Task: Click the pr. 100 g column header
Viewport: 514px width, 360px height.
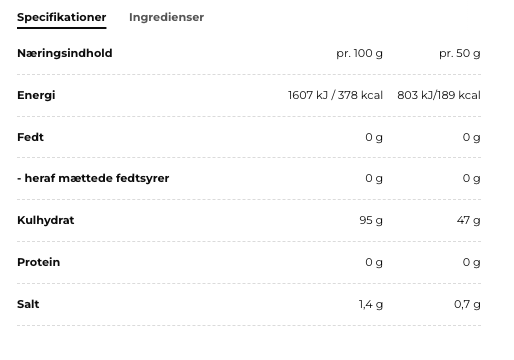Action: pos(359,53)
